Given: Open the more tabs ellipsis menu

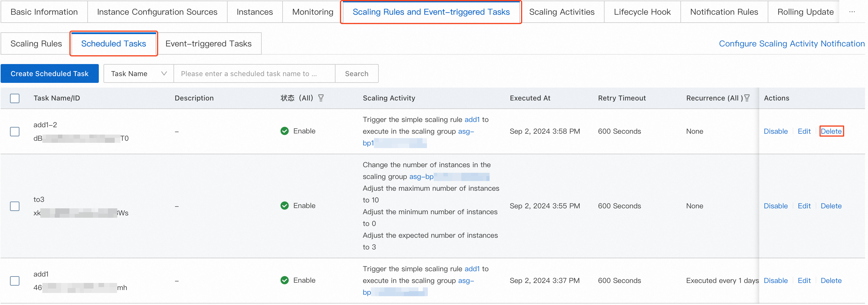Looking at the screenshot, I should (x=852, y=12).
